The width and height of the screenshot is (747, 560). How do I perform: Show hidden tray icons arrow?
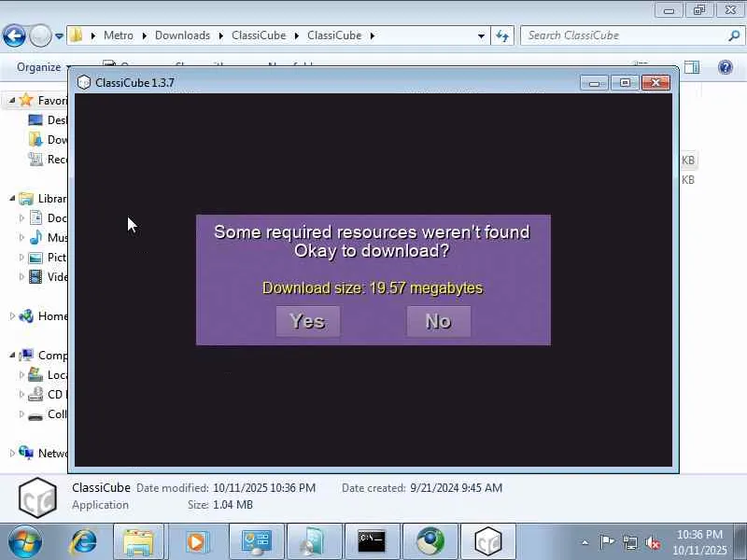[x=585, y=542]
